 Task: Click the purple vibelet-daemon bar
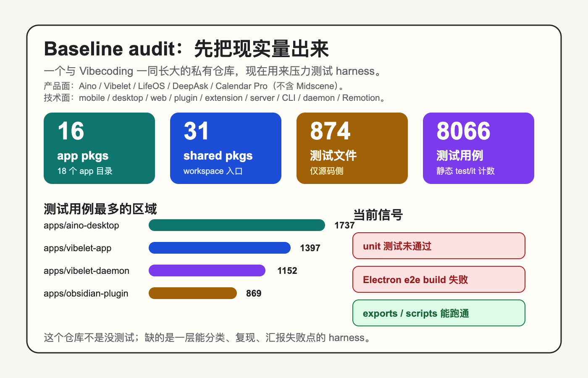(x=207, y=270)
